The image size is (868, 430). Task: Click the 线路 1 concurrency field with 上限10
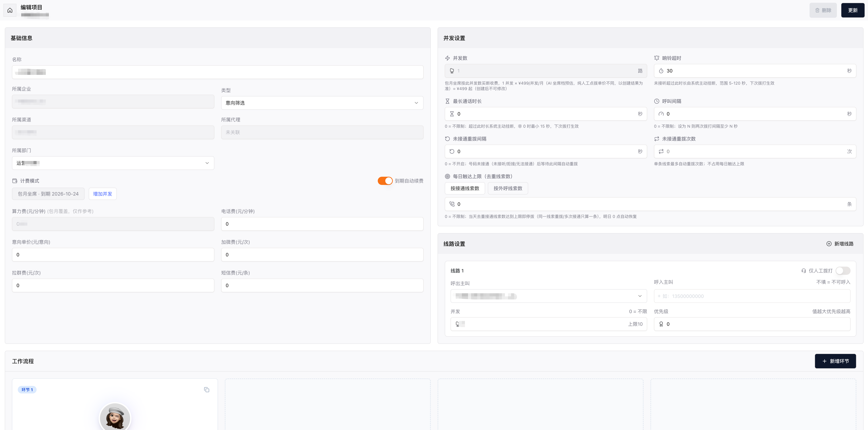[x=549, y=324]
